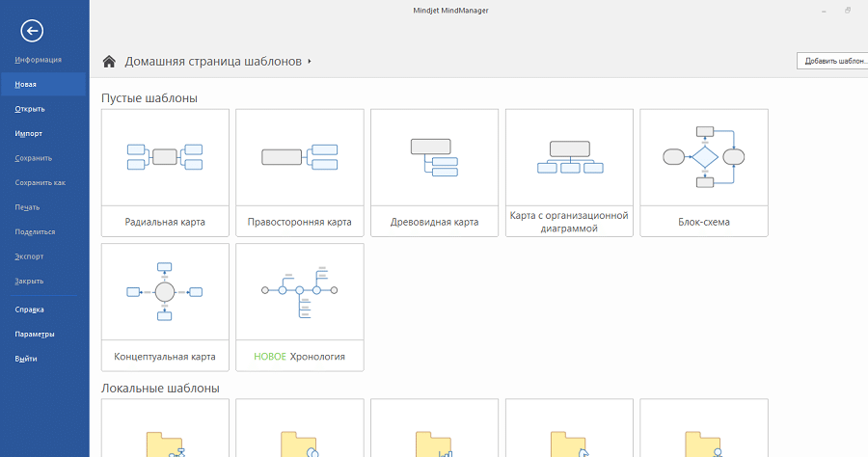The image size is (868, 457).
Task: Click the back arrow circle icon
Action: 32,31
